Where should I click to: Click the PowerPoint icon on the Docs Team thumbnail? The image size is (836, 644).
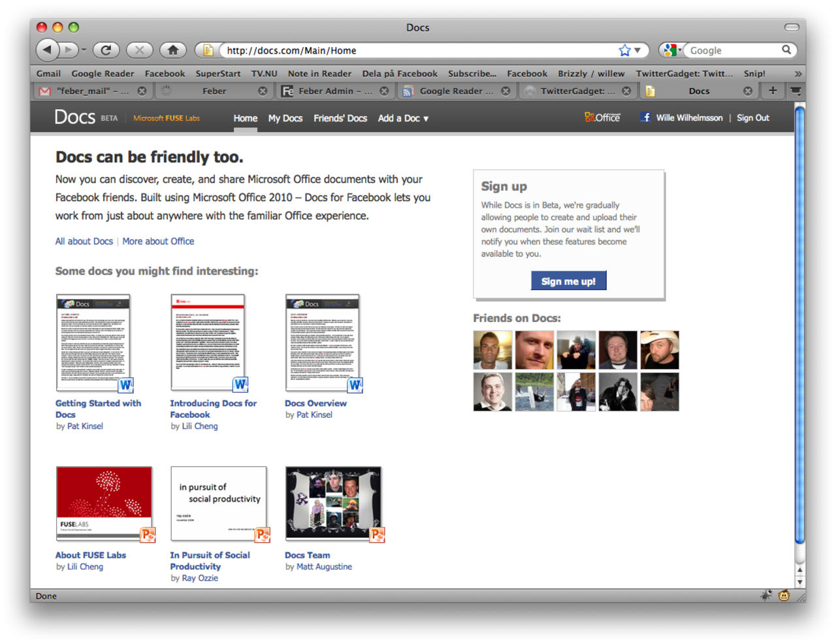click(378, 534)
